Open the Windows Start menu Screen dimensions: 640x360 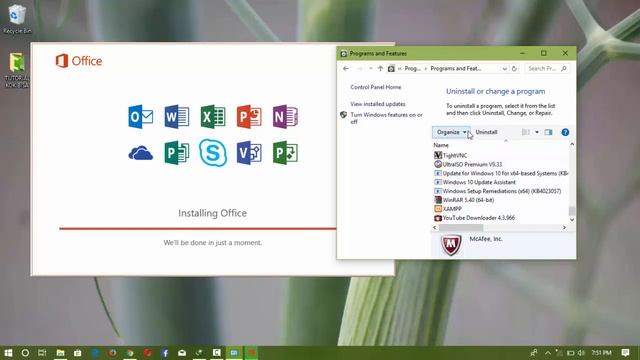click(8, 353)
